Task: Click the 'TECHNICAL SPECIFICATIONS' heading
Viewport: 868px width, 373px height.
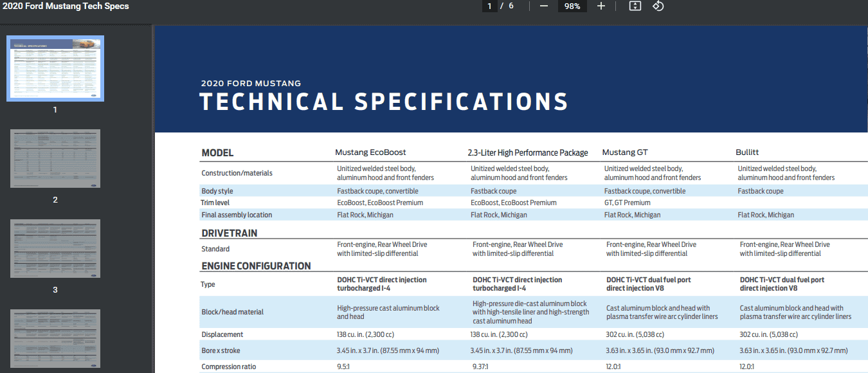Action: pyautogui.click(x=384, y=102)
